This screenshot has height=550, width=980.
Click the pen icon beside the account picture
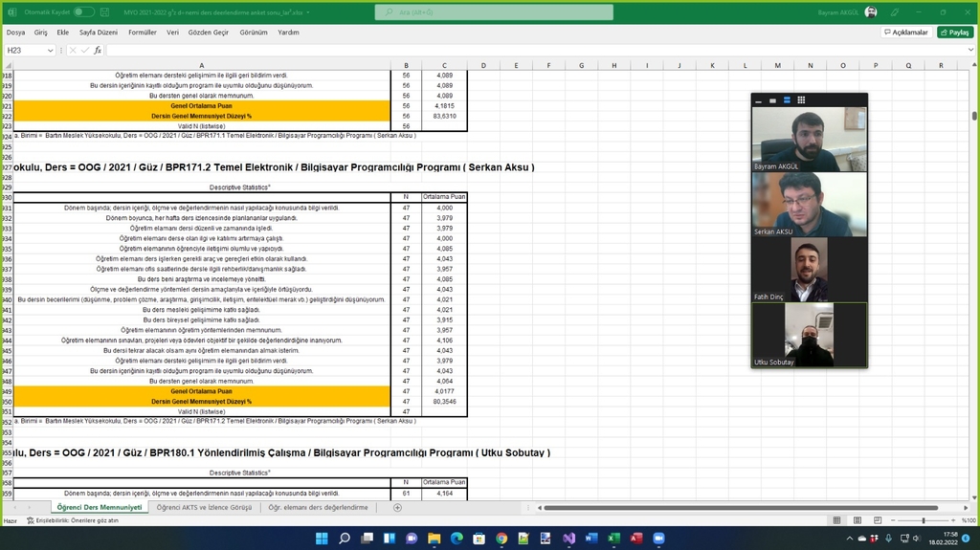895,11
